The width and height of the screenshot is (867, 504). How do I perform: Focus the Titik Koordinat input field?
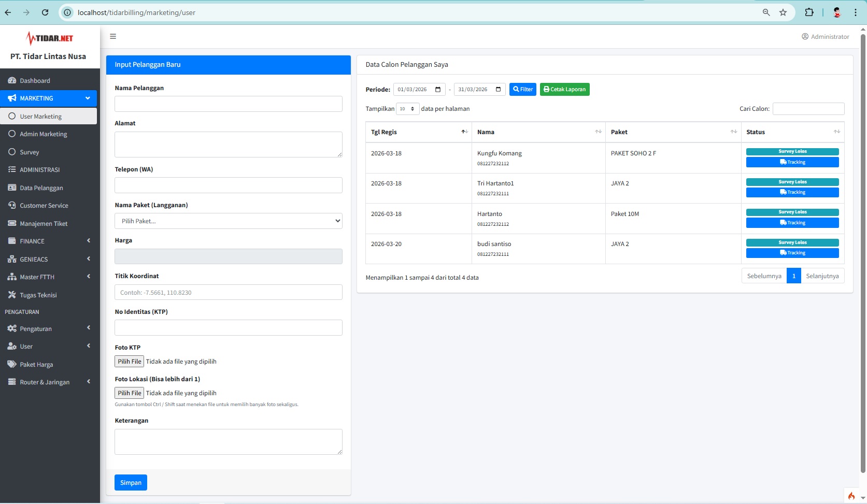(229, 292)
